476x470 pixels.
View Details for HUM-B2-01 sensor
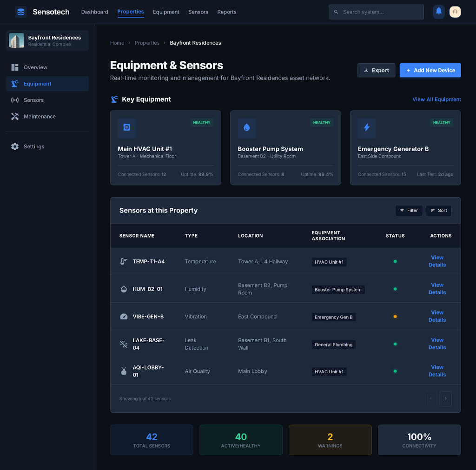(x=437, y=289)
